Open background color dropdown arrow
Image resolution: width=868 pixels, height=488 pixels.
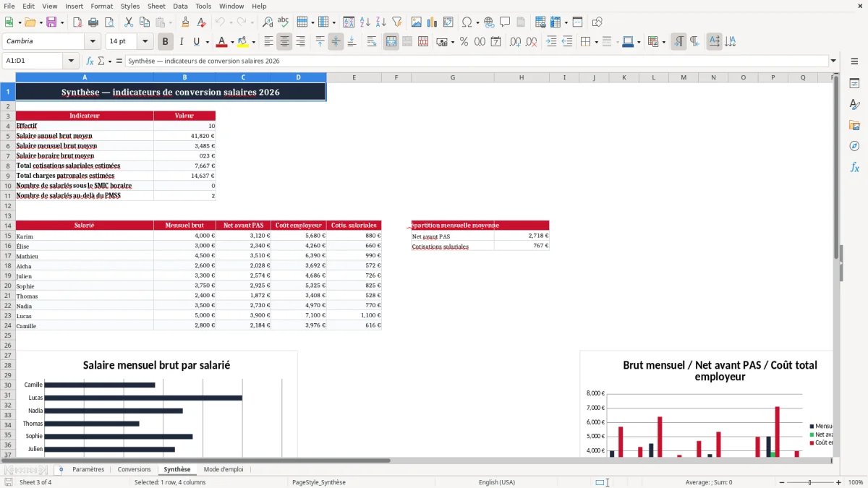tap(253, 42)
